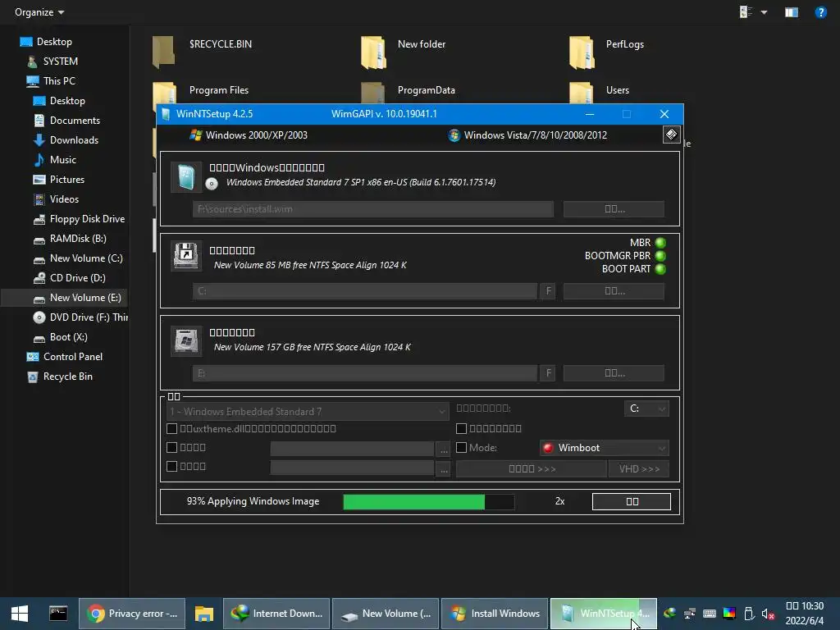Open Downloads in the navigation pane

coord(66,140)
